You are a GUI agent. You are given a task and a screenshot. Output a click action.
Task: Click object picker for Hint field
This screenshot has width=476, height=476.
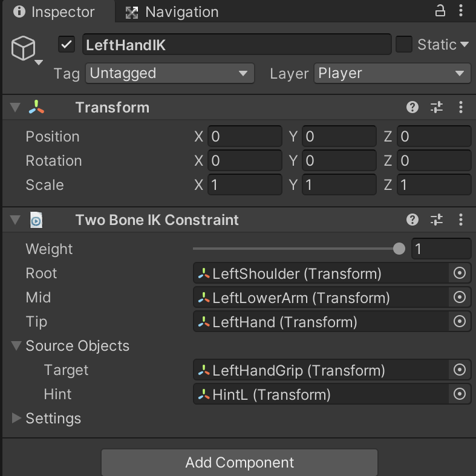460,394
